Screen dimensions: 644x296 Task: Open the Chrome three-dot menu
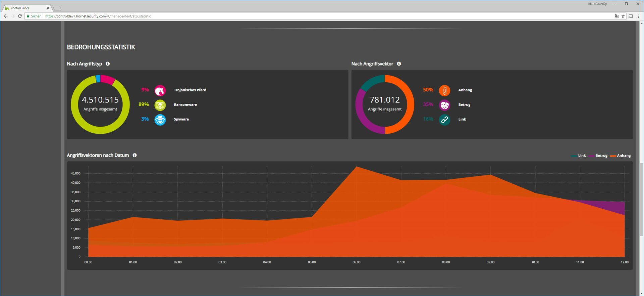(638, 16)
